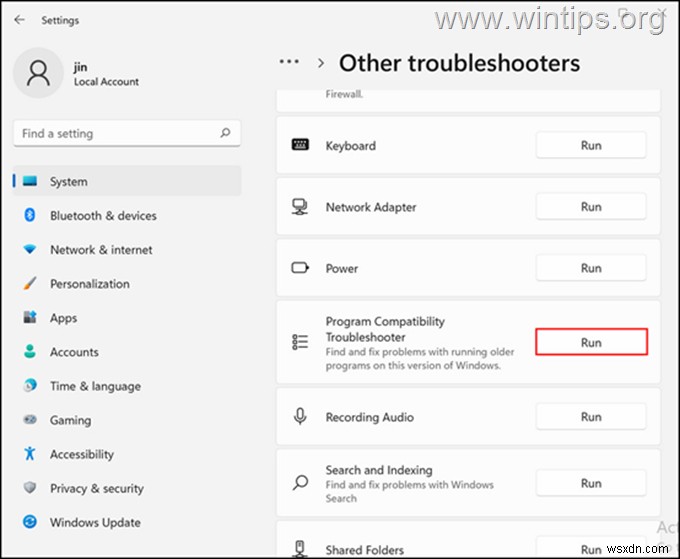
Task: Open Gaming settings
Action: pos(127,419)
